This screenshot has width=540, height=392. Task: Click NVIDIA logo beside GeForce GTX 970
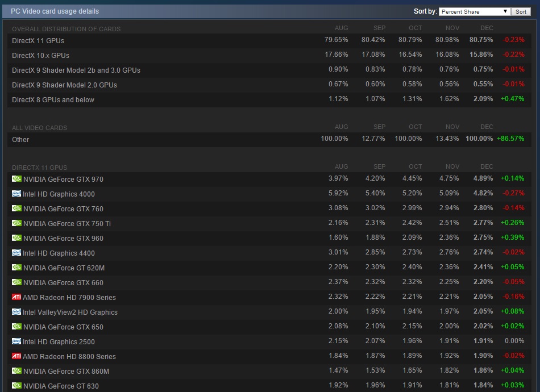coord(16,178)
